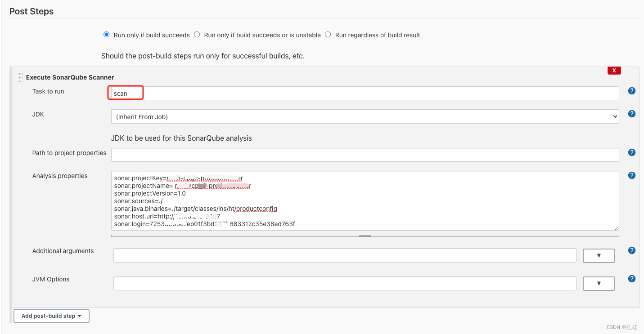Open help for Additional arguments

pos(631,250)
